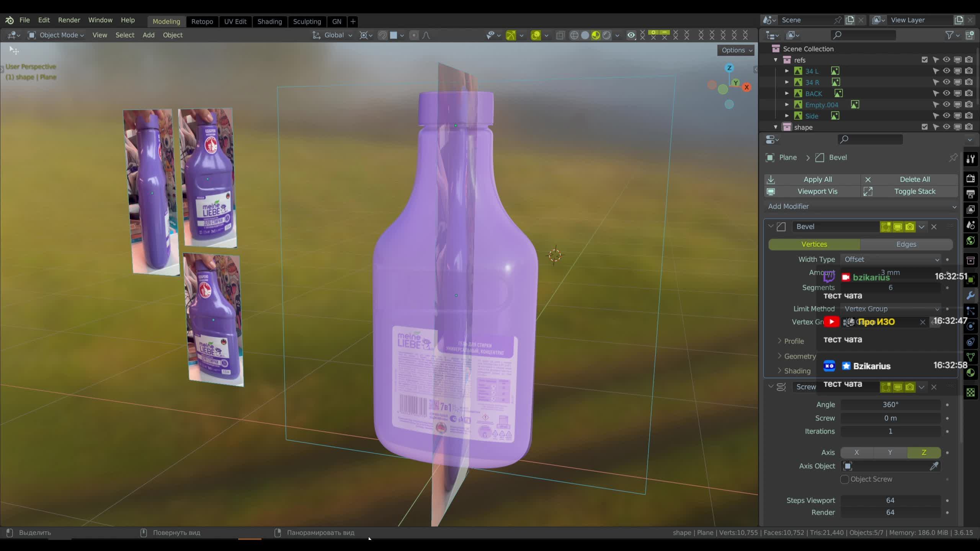Uncheck the refs collection checkbox
The image size is (980, 551).
click(924, 60)
